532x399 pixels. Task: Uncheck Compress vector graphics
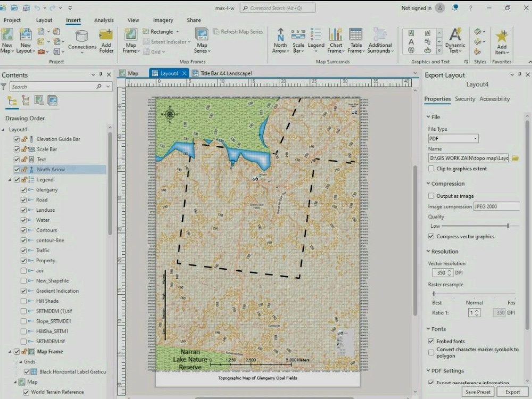pyautogui.click(x=430, y=236)
